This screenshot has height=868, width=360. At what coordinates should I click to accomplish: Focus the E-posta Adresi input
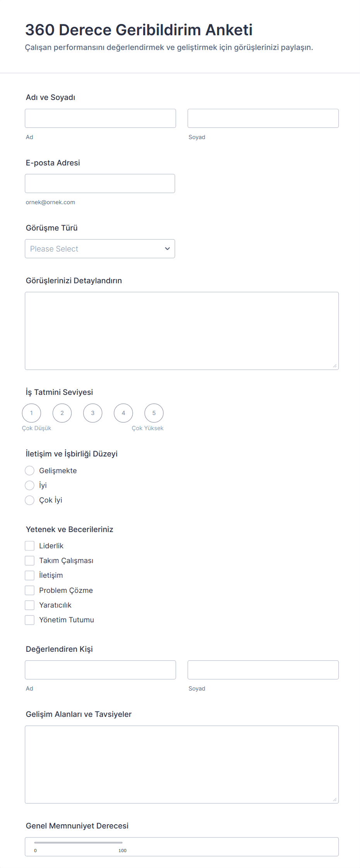pos(100,183)
